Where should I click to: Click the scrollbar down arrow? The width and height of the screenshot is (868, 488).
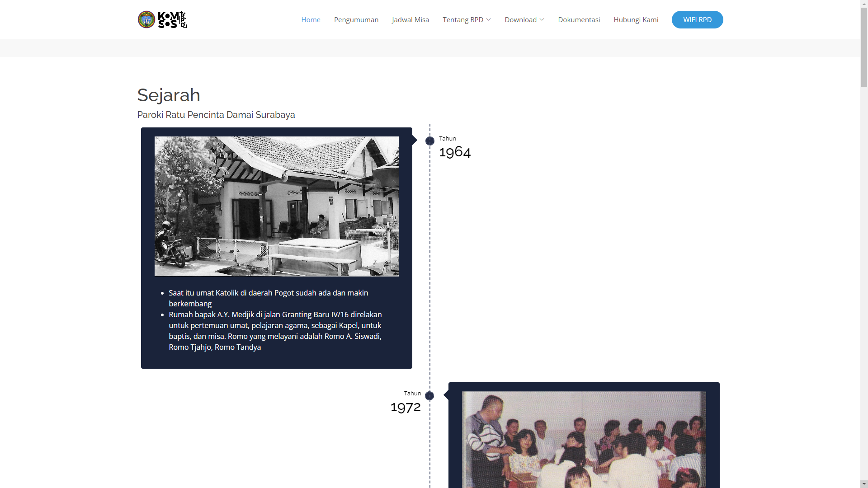click(864, 484)
